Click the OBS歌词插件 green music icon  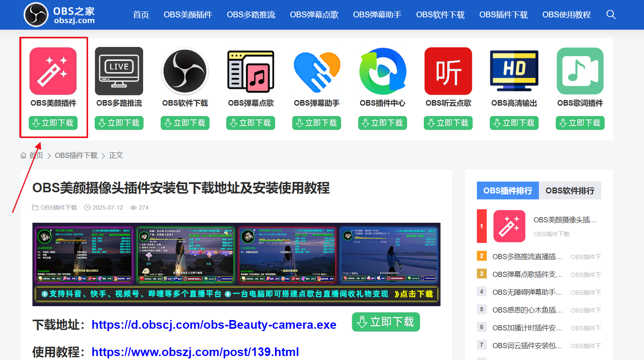point(580,71)
